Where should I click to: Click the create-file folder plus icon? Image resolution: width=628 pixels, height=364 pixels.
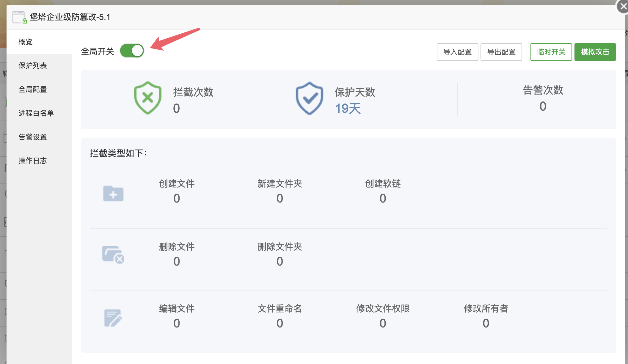[113, 194]
